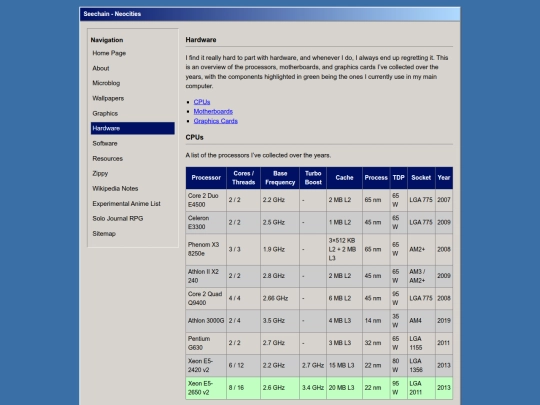Click the Socket column header
This screenshot has width=540, height=405.
(421, 178)
